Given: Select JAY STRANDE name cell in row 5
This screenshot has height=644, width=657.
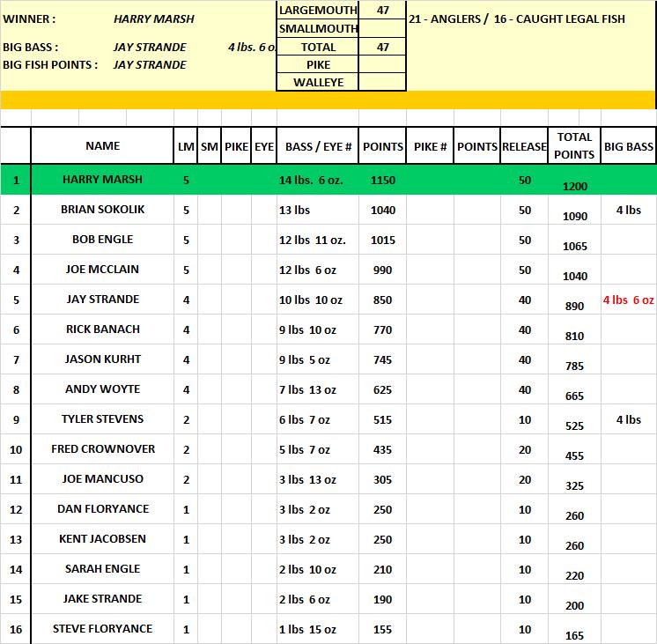Looking at the screenshot, I should pos(103,300).
